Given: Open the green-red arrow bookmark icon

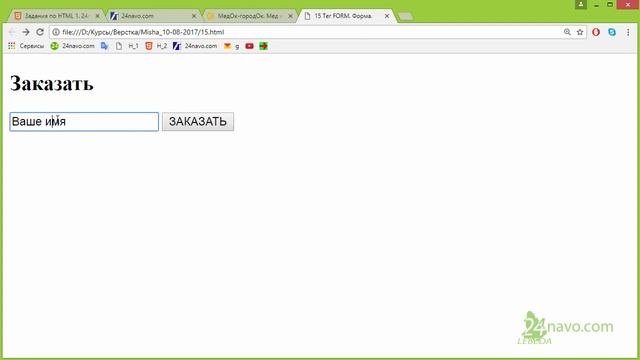Looking at the screenshot, I should point(263,46).
